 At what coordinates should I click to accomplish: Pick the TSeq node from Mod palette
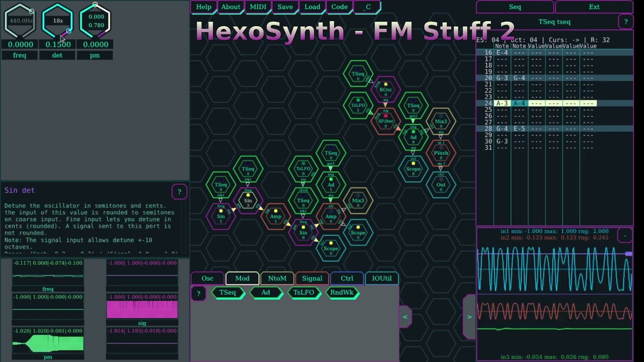227,293
